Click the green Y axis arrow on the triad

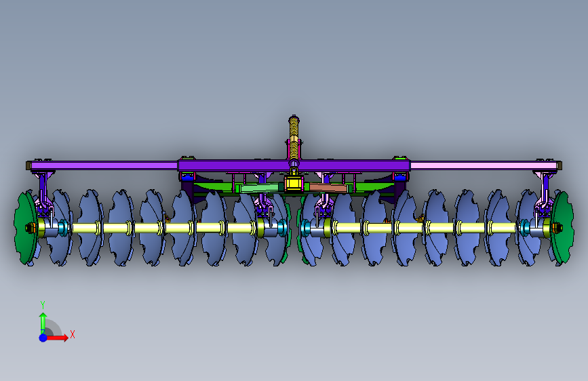(x=43, y=323)
